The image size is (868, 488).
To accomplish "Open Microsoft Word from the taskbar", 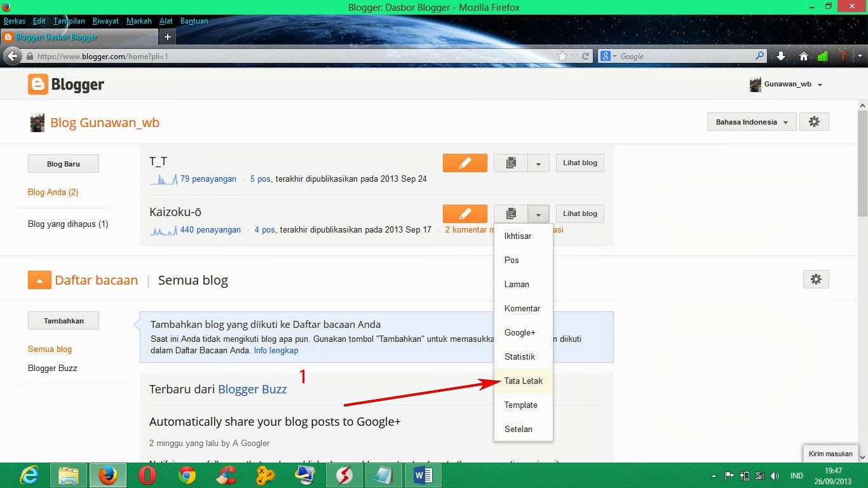I will [423, 475].
